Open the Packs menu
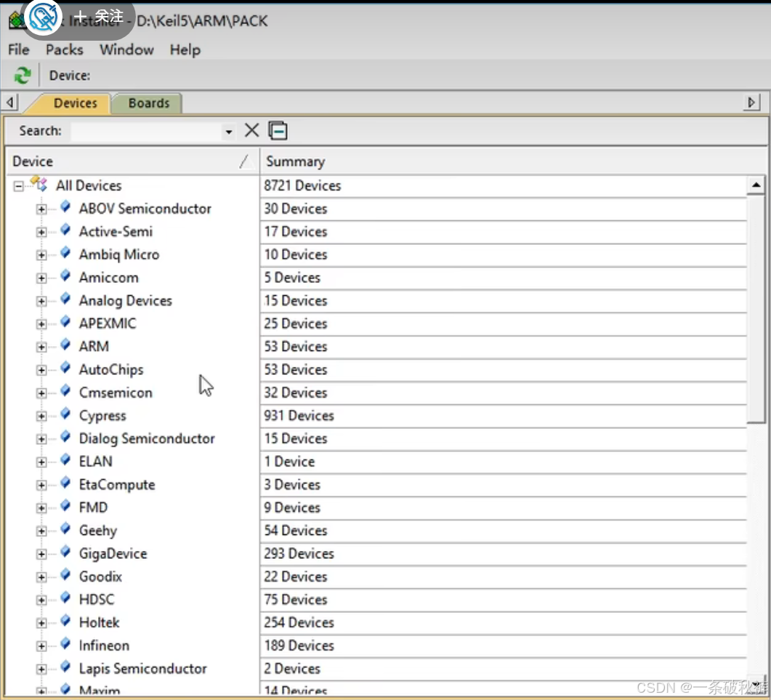This screenshot has height=700, width=771. [65, 49]
